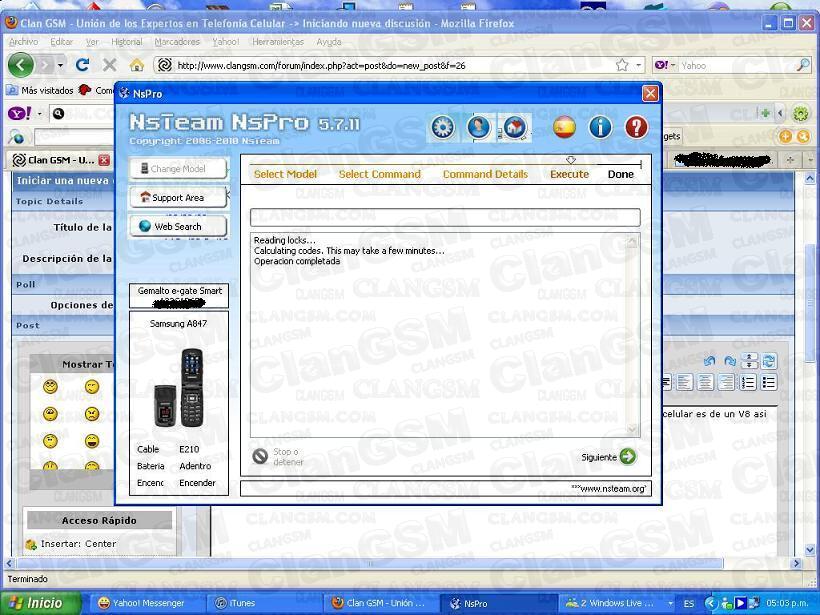
Task: Insert numbered list in post editor
Action: pos(748,383)
